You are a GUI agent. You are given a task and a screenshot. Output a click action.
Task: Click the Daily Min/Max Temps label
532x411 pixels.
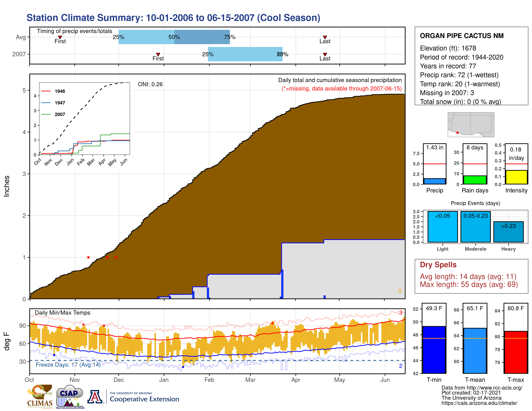pos(63,313)
